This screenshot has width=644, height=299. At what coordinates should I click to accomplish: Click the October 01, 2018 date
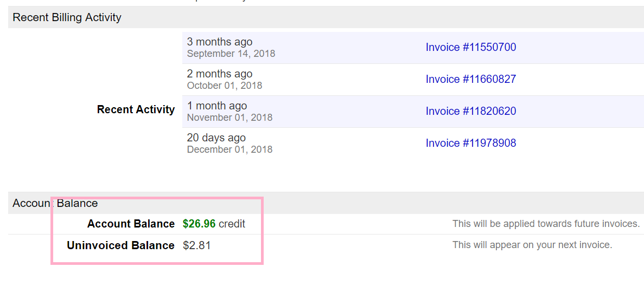pos(224,86)
